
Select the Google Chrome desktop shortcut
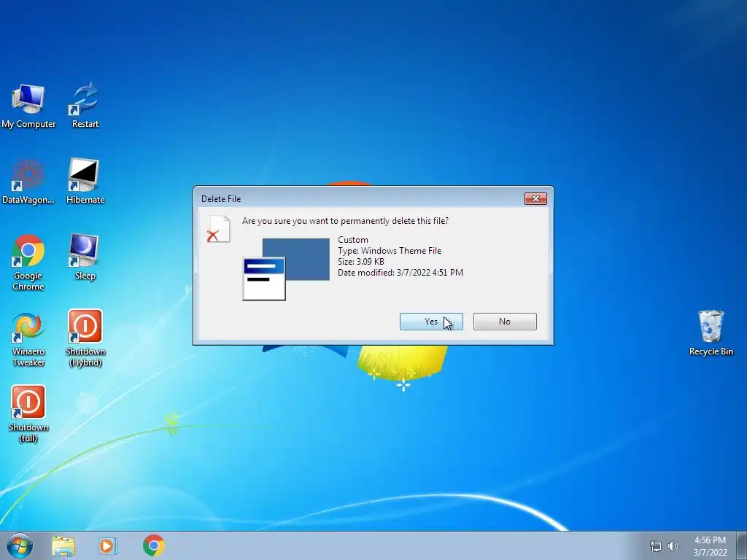coord(28,262)
